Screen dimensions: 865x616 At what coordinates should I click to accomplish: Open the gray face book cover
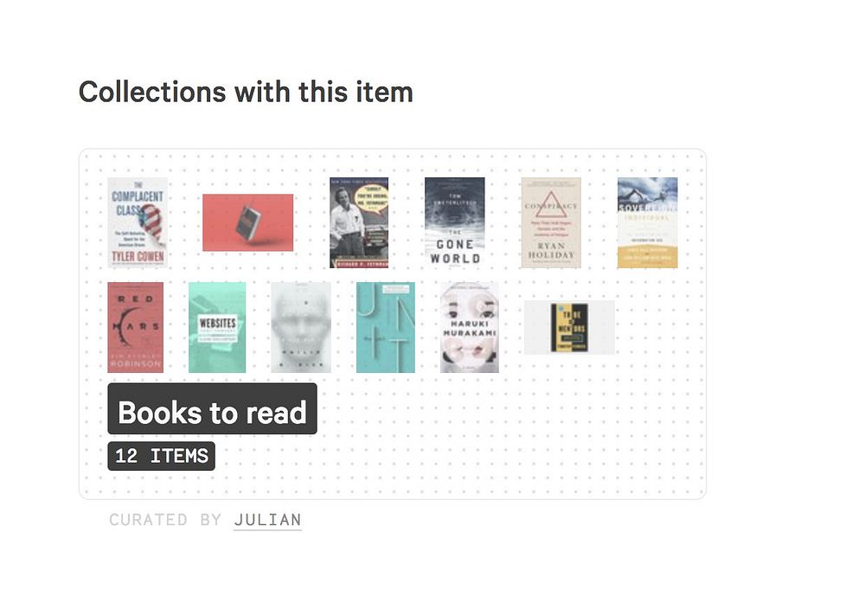[x=301, y=327]
